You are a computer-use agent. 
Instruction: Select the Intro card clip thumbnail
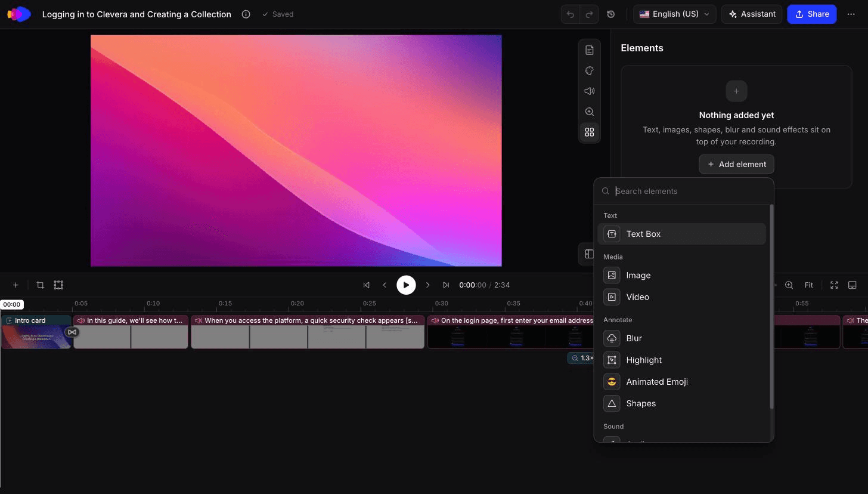point(36,336)
